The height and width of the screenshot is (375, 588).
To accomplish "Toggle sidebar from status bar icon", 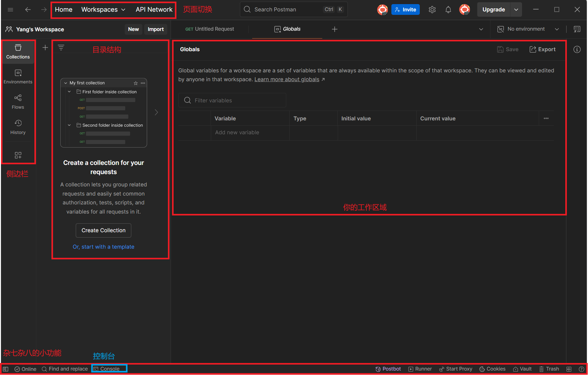I will point(6,369).
